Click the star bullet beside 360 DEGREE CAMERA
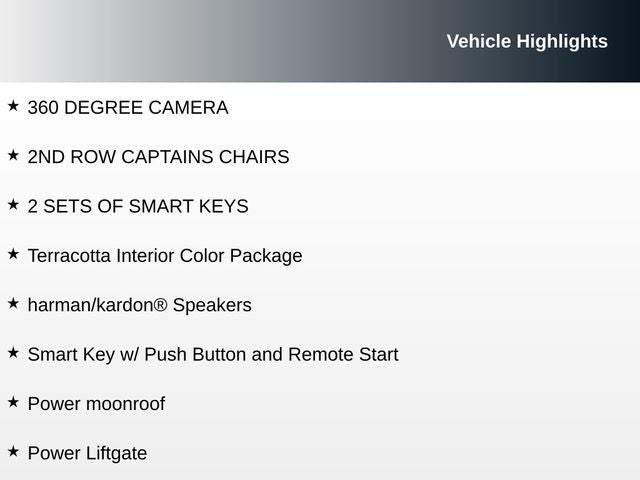640x480 pixels. click(x=13, y=105)
